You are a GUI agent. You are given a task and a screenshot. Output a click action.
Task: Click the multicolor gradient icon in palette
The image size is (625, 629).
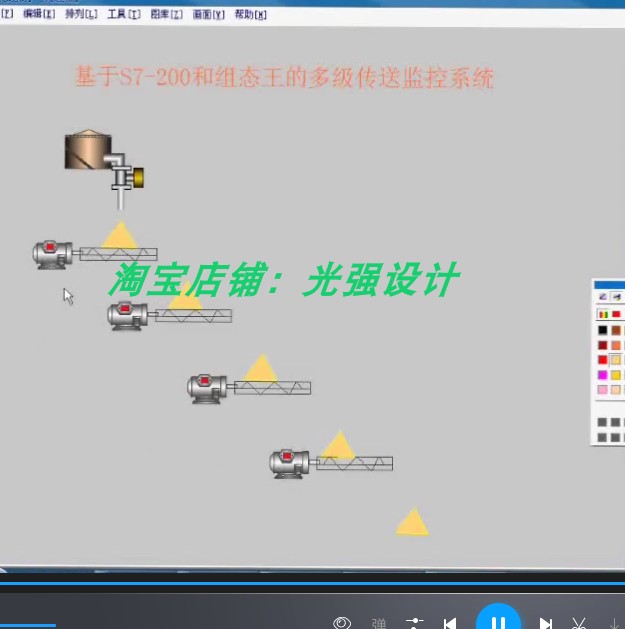(x=603, y=314)
